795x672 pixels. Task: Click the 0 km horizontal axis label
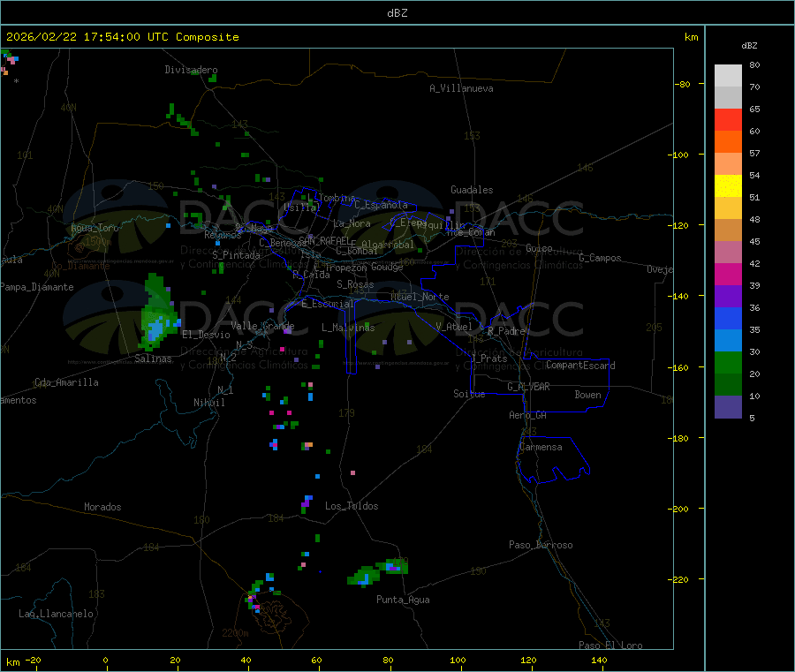coord(105,660)
